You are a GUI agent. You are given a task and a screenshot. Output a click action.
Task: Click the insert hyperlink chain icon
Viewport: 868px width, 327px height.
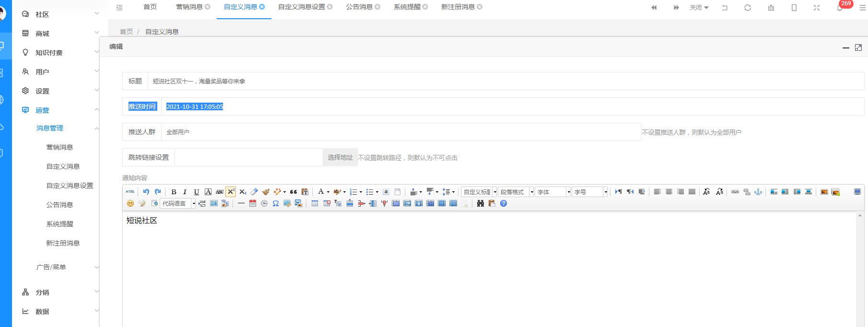tap(735, 192)
